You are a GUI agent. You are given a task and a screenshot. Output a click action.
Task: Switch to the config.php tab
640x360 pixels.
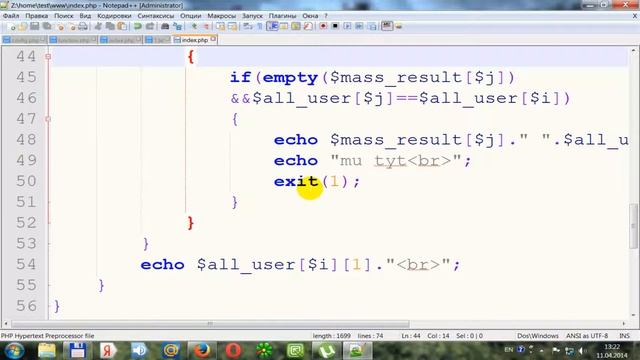(x=24, y=40)
